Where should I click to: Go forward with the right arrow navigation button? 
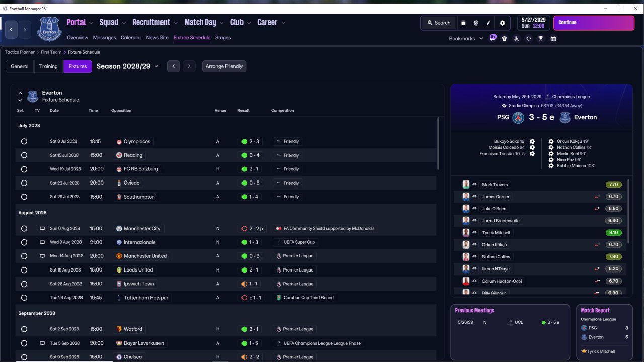point(25,30)
